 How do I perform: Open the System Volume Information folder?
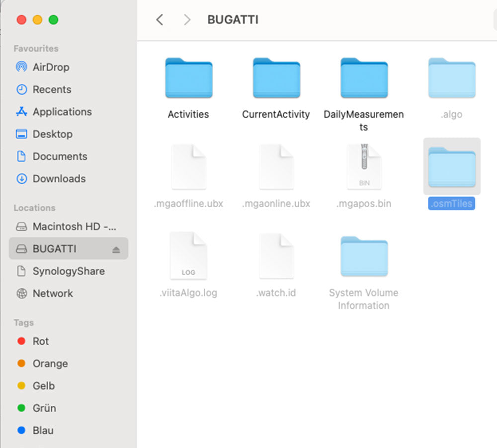pos(364,256)
